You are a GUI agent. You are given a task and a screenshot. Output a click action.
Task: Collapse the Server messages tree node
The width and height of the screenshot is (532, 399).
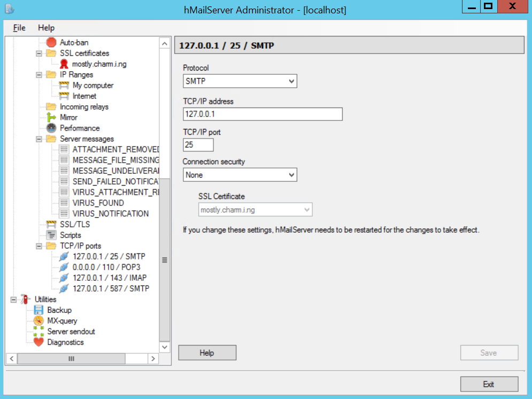[x=39, y=139]
